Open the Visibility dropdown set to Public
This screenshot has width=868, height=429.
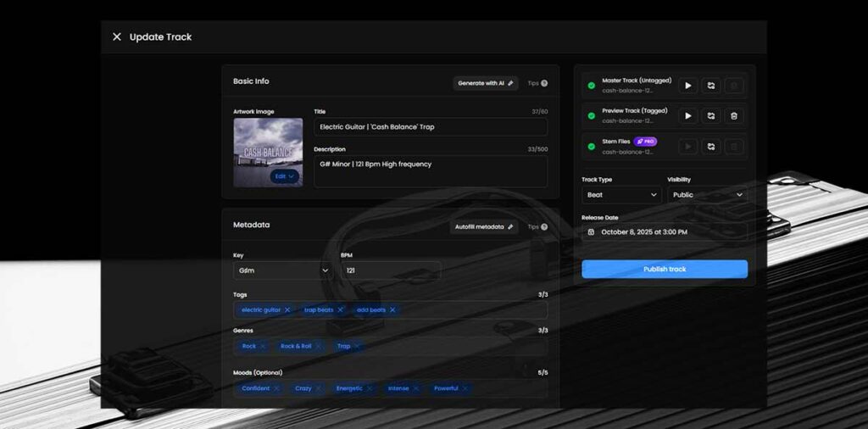click(706, 195)
